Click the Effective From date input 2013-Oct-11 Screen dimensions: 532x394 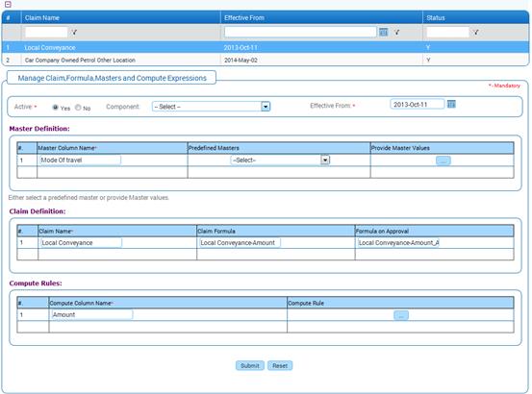coord(417,105)
